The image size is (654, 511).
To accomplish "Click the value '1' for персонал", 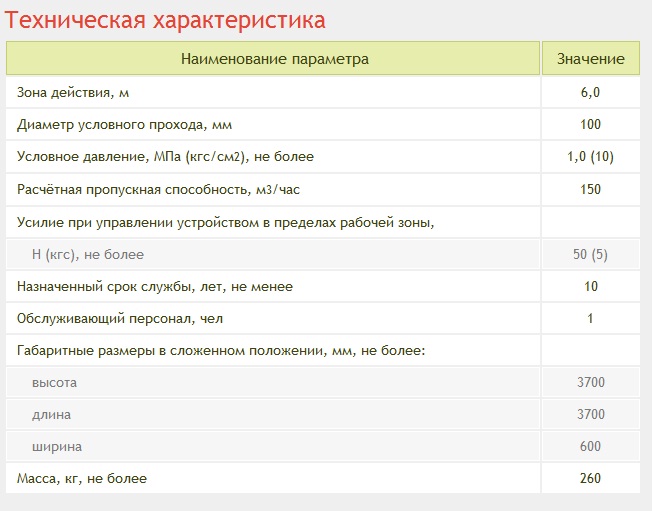I will pyautogui.click(x=590, y=319).
